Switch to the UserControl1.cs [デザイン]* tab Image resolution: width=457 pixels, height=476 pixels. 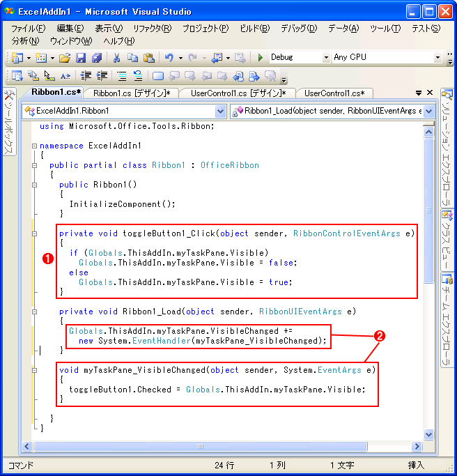pos(238,93)
